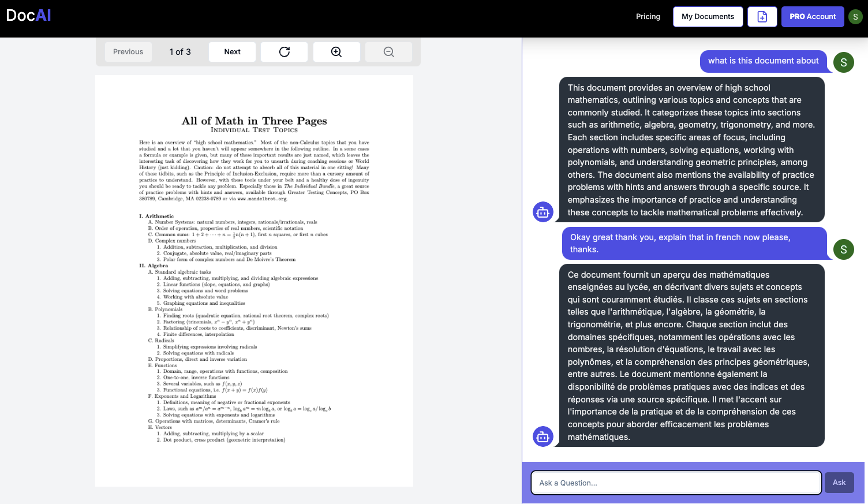This screenshot has width=868, height=504.
Task: Click the Ask button
Action: [839, 483]
